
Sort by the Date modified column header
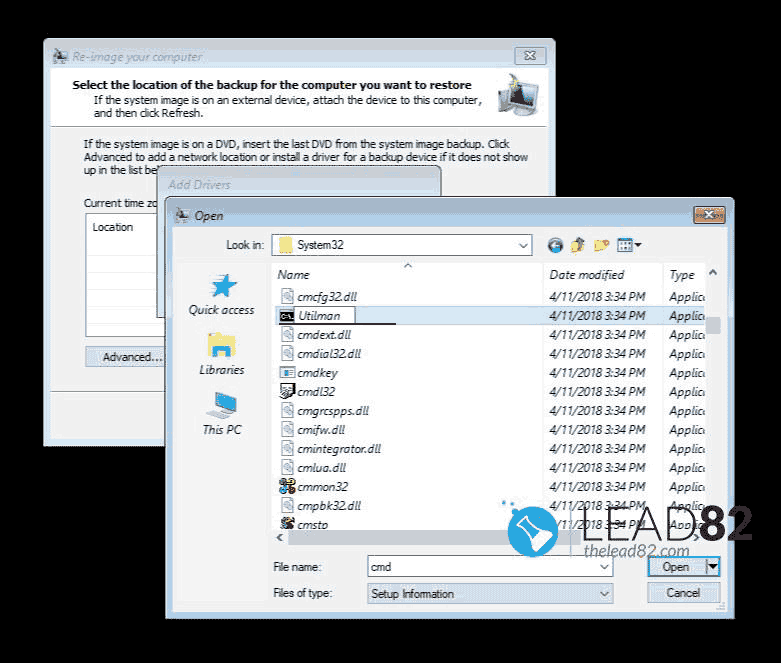click(603, 275)
